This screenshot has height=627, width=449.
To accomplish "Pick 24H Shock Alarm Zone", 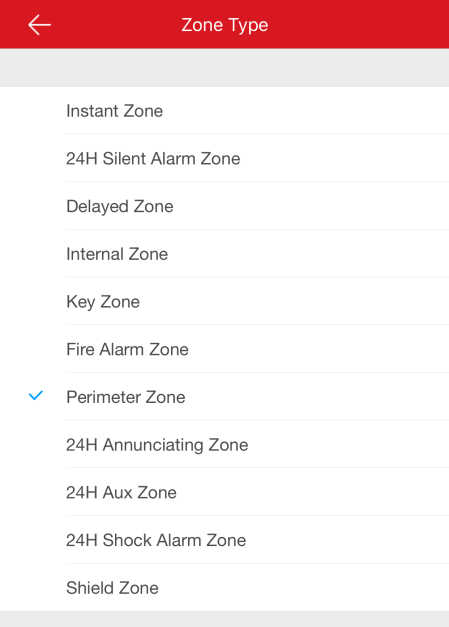I will pos(224,540).
